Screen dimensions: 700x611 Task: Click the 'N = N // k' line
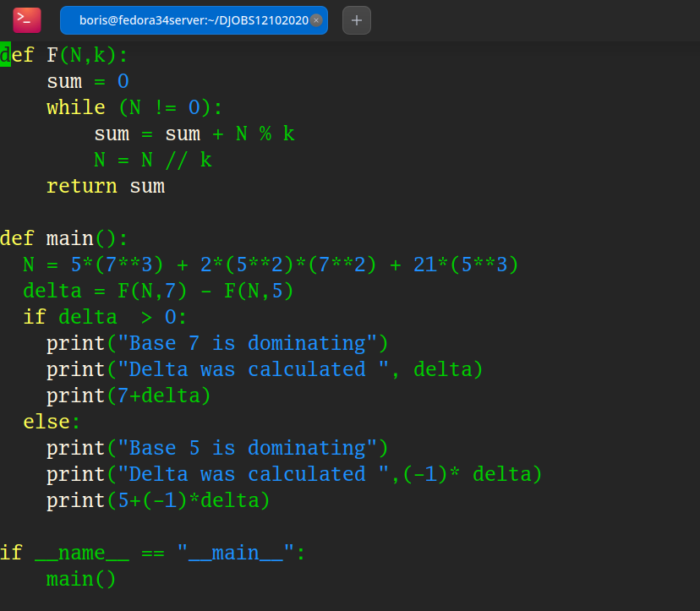tap(152, 160)
